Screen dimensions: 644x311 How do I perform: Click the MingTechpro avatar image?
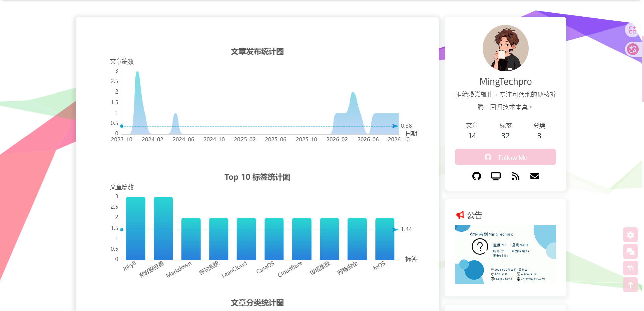point(505,48)
